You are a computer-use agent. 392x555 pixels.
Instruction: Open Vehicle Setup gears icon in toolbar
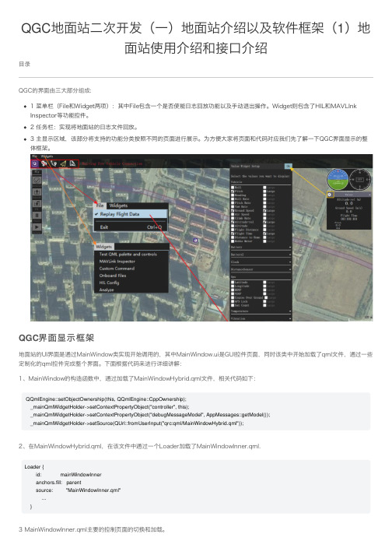(44, 163)
